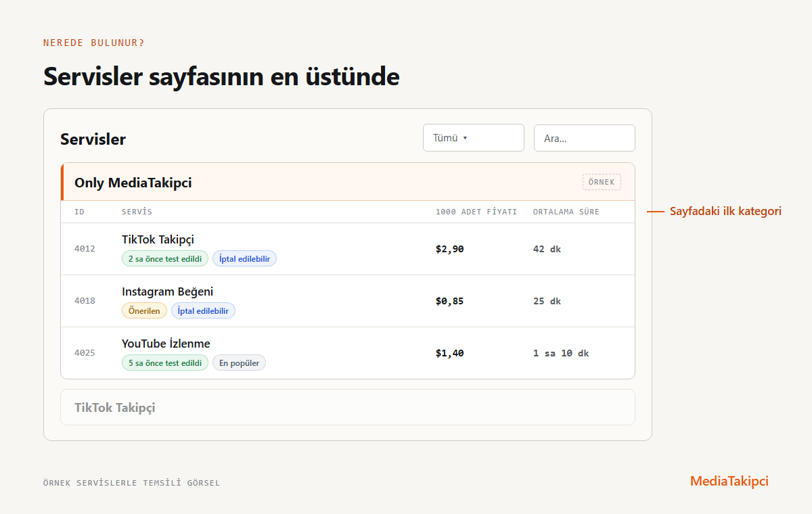Image resolution: width=812 pixels, height=514 pixels.
Task: Click İptal edilebilir tag under TikTok Takipçi row
Action: pyautogui.click(x=244, y=258)
